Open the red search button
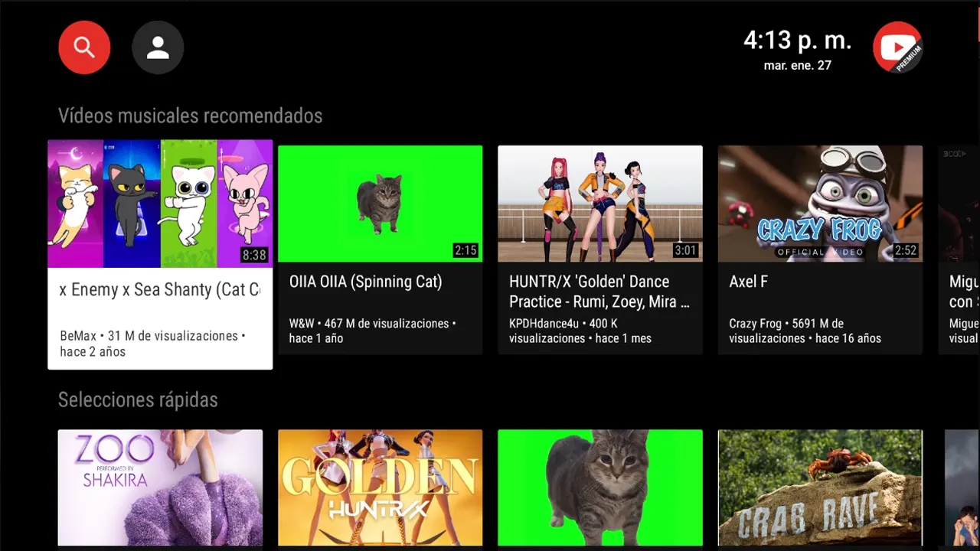 tap(84, 47)
